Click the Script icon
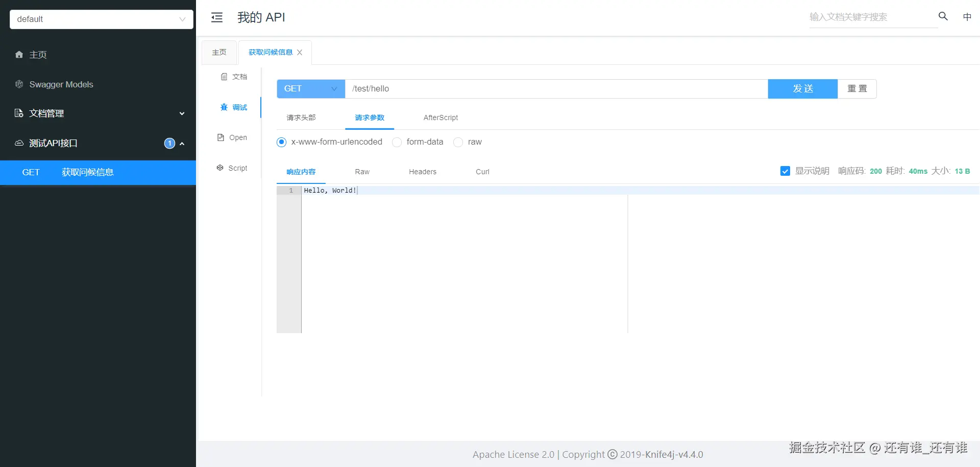This screenshot has width=980, height=467. point(220,168)
